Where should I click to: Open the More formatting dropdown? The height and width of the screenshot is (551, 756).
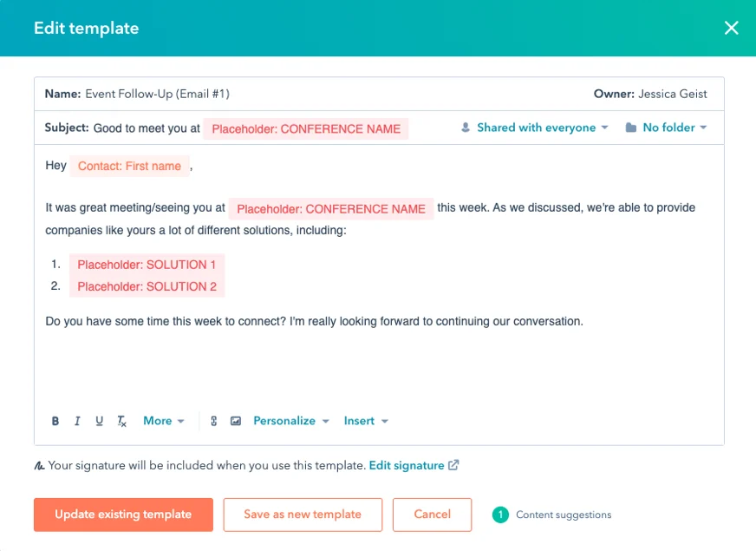(163, 421)
